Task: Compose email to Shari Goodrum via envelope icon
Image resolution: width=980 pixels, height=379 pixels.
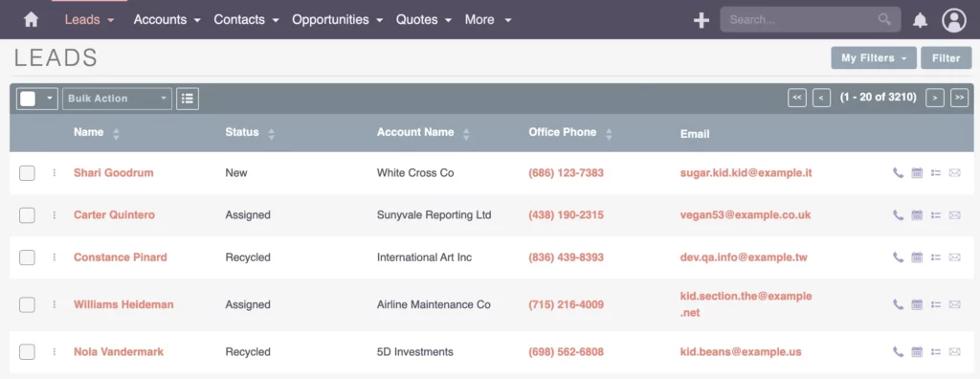Action: click(954, 172)
